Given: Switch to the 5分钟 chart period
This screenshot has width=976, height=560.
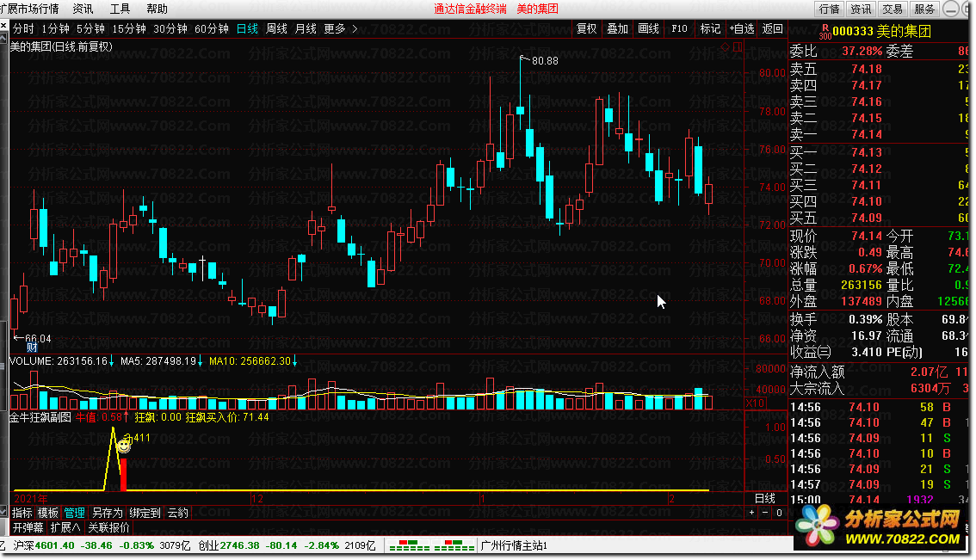Looking at the screenshot, I should (x=90, y=28).
